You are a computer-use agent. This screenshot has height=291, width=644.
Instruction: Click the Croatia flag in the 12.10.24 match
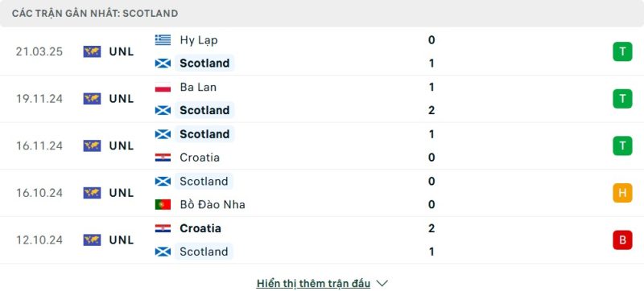[x=163, y=228]
